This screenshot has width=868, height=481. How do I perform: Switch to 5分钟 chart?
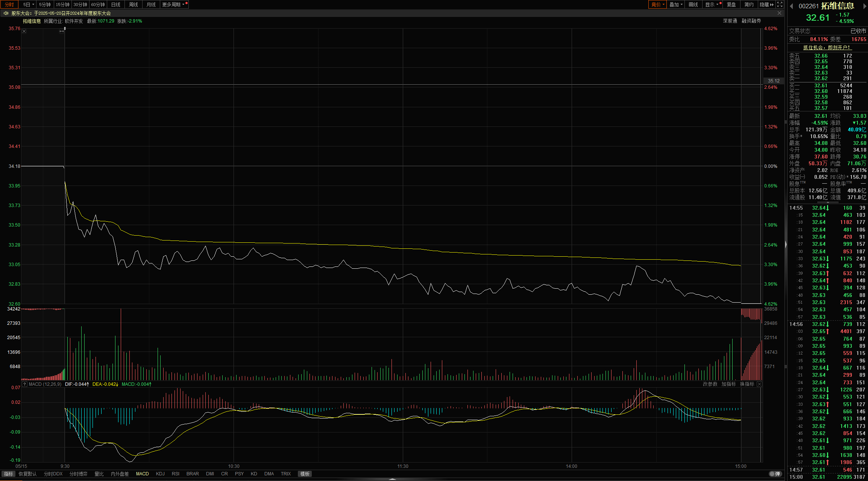pyautogui.click(x=45, y=5)
